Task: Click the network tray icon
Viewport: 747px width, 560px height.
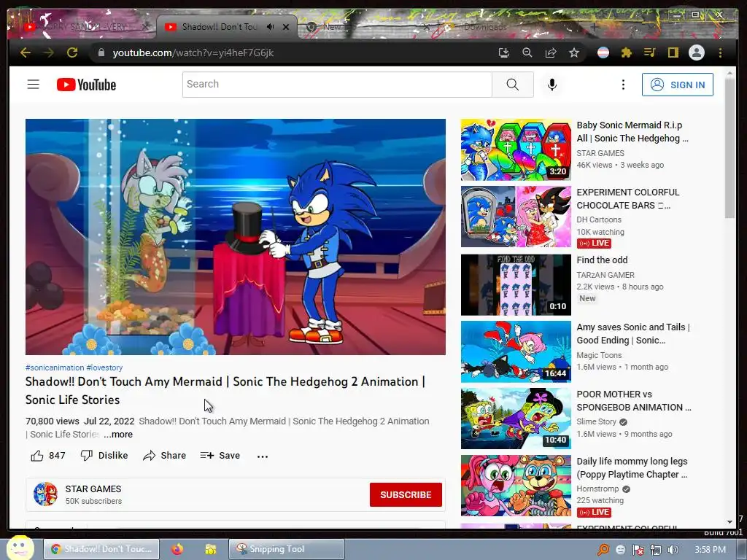Action: pos(656,550)
